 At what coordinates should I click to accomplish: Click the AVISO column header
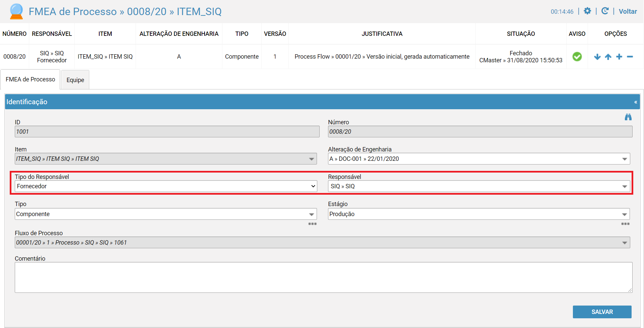click(577, 34)
